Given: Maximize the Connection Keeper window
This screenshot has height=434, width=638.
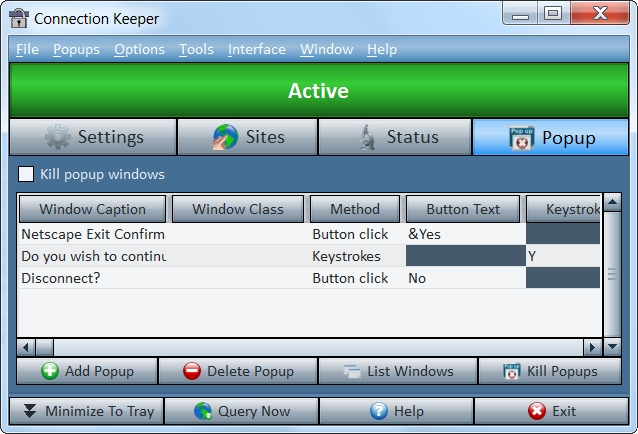Looking at the screenshot, I should tap(553, 13).
